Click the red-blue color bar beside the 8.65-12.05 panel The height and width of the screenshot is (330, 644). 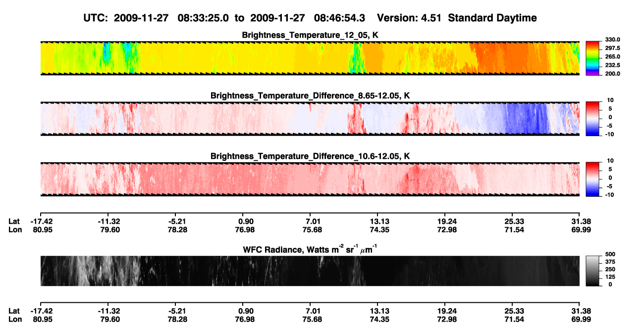pos(592,118)
